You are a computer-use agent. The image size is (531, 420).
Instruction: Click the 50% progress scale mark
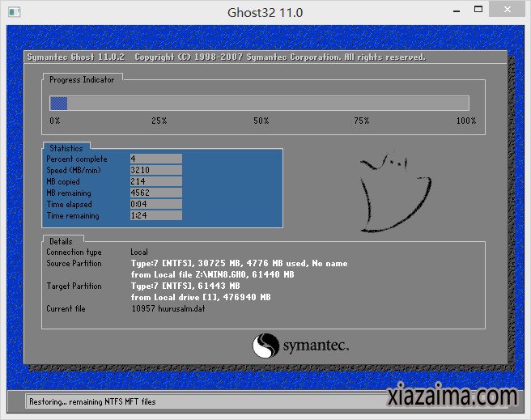coord(261,121)
